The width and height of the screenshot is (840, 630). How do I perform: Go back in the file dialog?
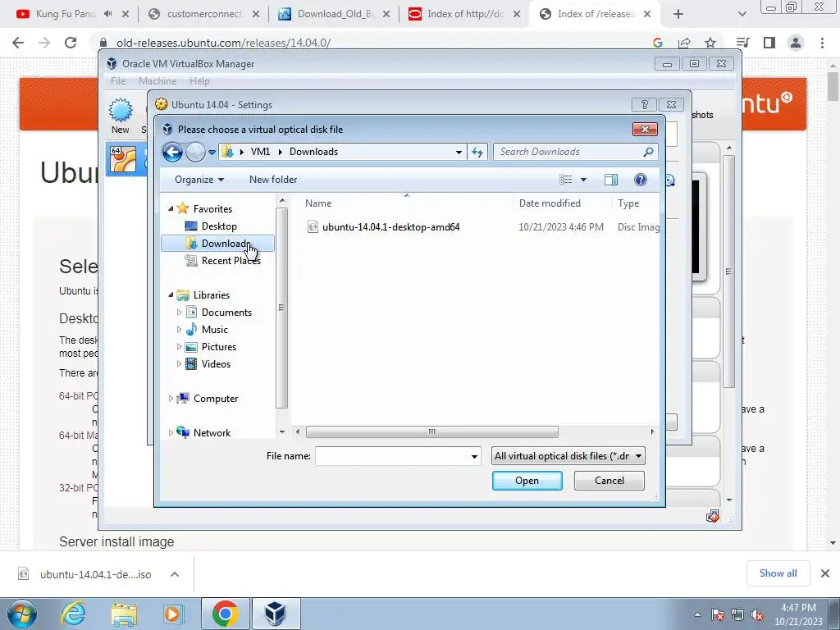(172, 152)
